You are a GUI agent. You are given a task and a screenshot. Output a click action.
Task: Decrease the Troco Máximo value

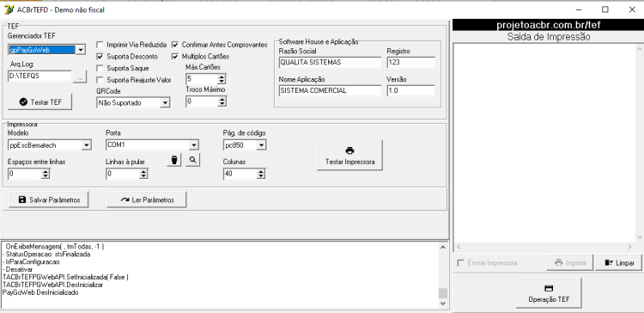(x=222, y=104)
